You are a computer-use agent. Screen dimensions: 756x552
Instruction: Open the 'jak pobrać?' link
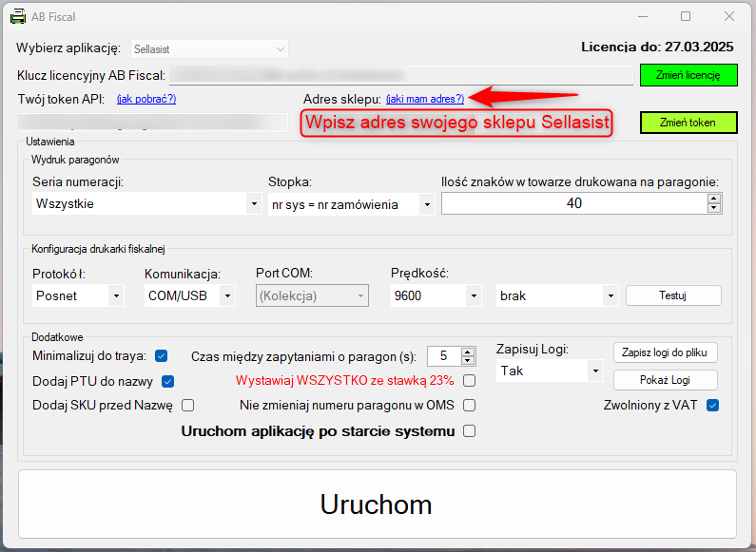pyautogui.click(x=146, y=99)
